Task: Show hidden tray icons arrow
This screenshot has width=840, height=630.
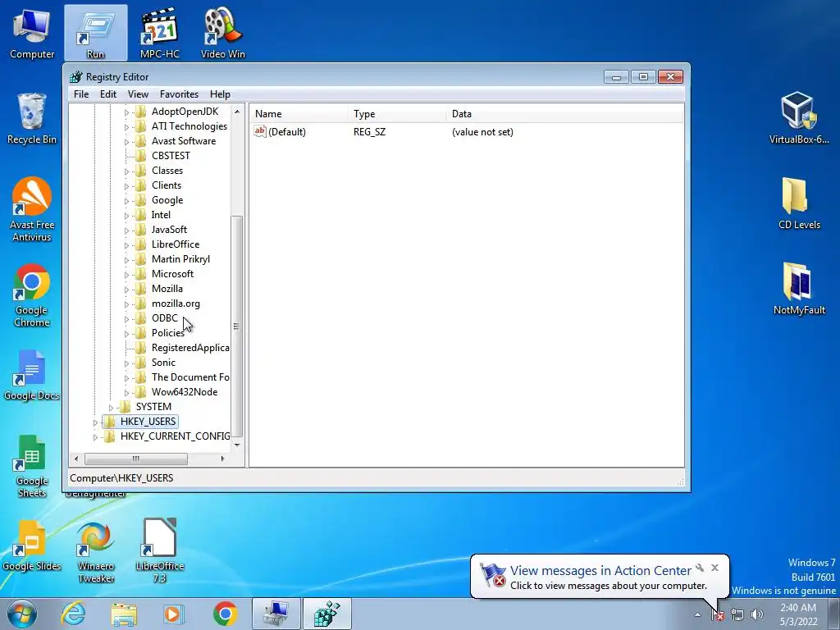Action: point(697,615)
